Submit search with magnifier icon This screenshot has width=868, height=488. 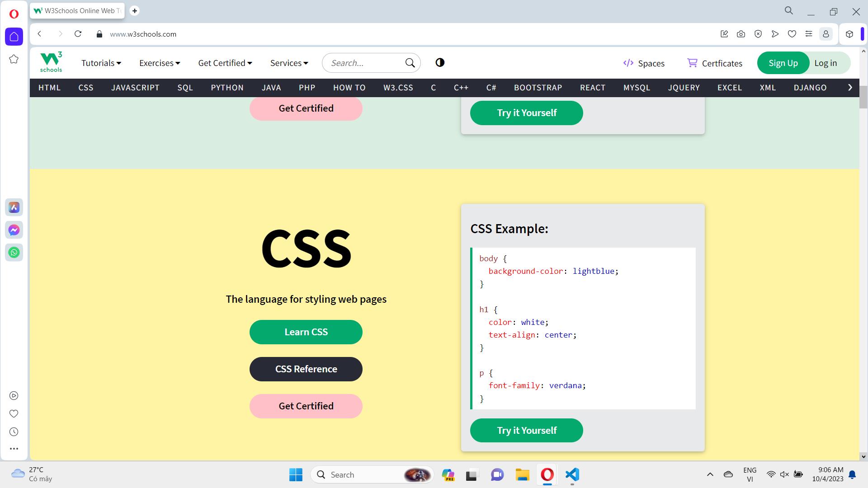[x=410, y=63]
